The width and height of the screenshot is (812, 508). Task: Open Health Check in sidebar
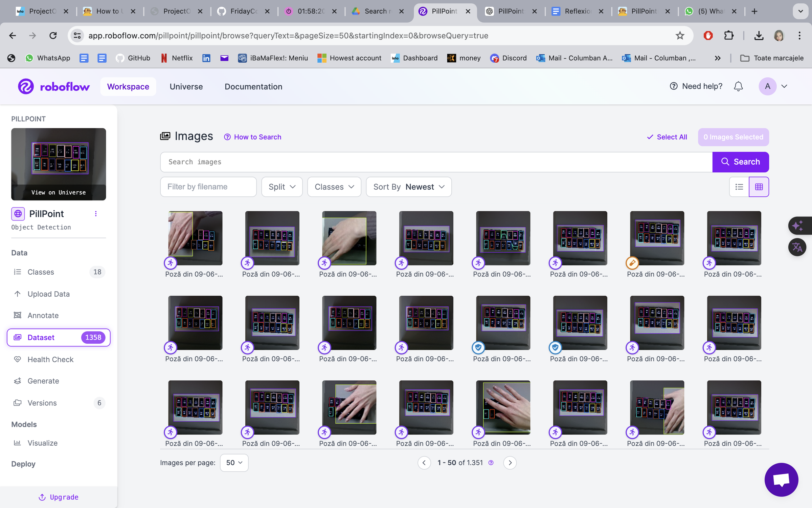point(50,359)
